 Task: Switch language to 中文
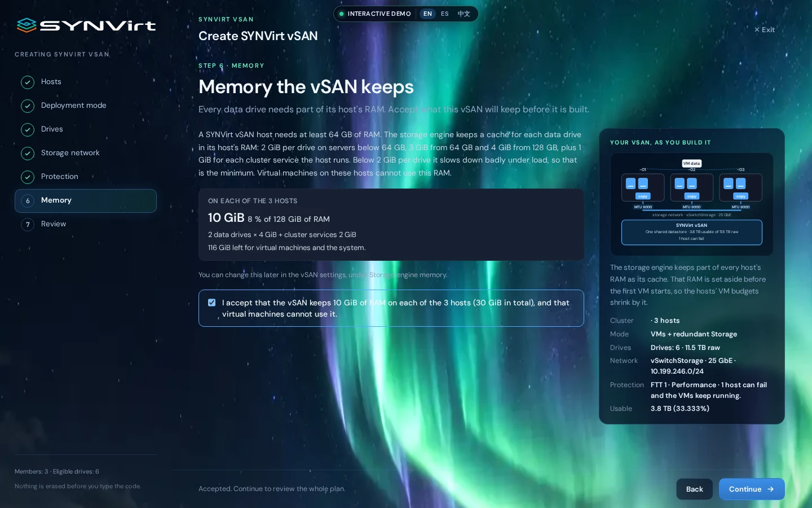click(464, 14)
